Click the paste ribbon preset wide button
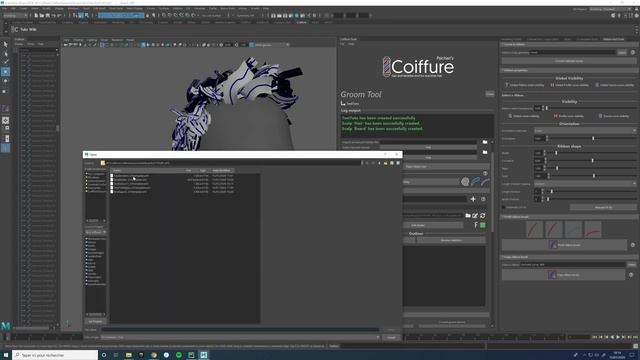The image size is (640, 360). [x=564, y=245]
